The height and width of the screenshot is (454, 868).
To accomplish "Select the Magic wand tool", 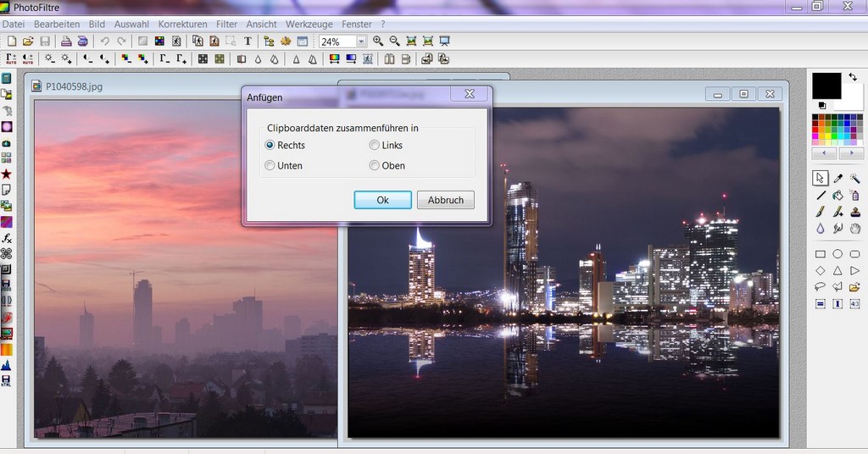I will (854, 178).
